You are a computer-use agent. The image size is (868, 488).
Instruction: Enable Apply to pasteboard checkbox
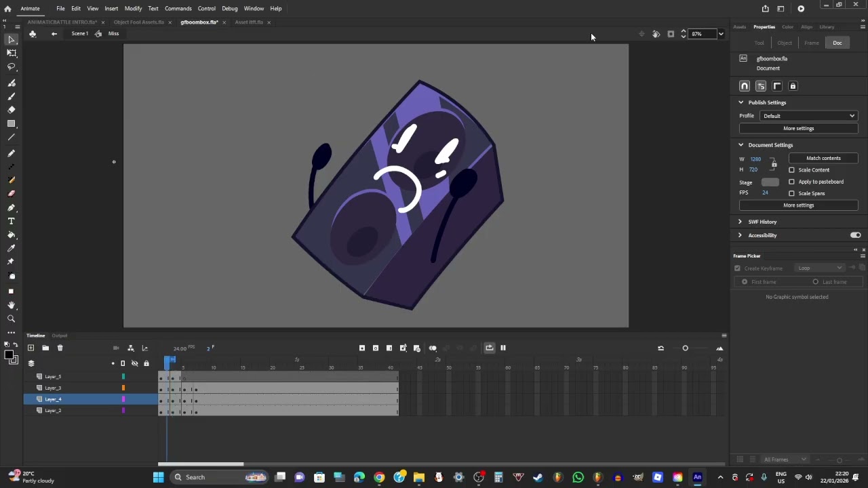(x=791, y=182)
